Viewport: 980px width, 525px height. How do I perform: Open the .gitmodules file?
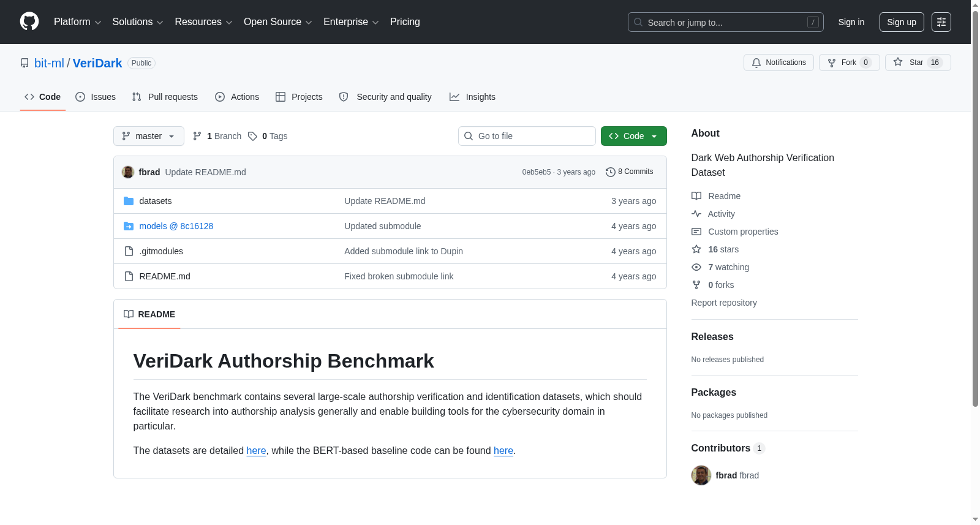(161, 251)
